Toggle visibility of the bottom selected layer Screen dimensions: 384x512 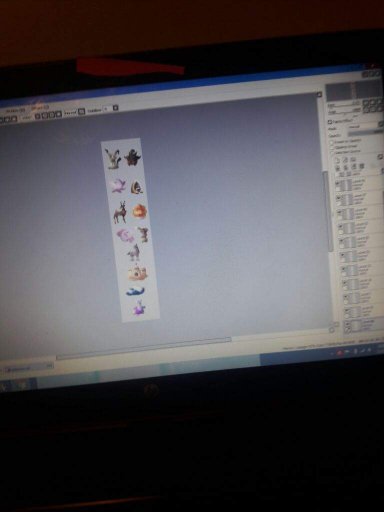tap(348, 323)
